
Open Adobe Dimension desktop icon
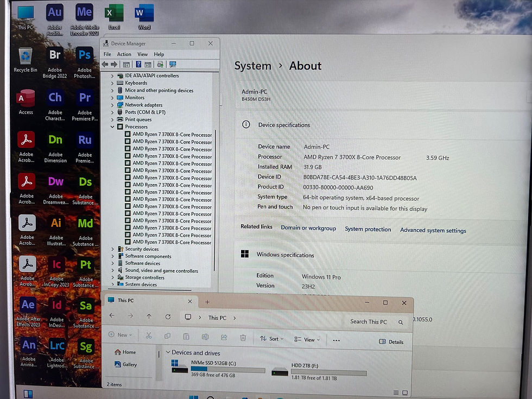tap(55, 148)
